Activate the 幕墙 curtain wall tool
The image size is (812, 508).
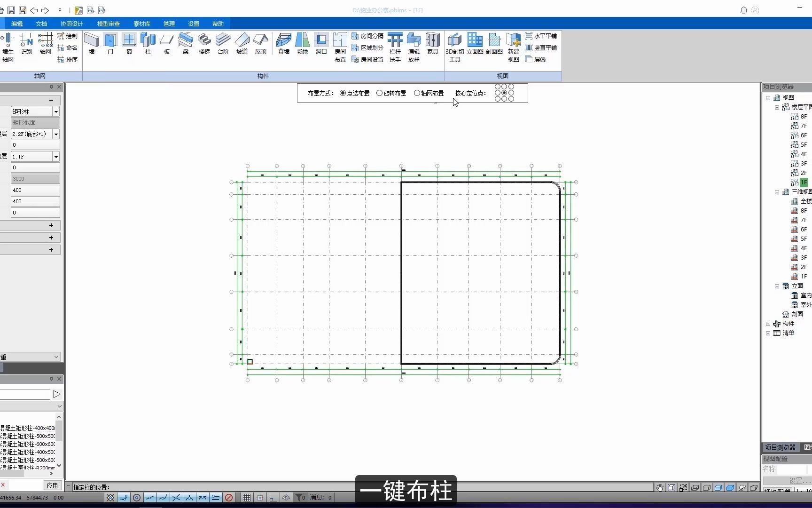point(283,45)
